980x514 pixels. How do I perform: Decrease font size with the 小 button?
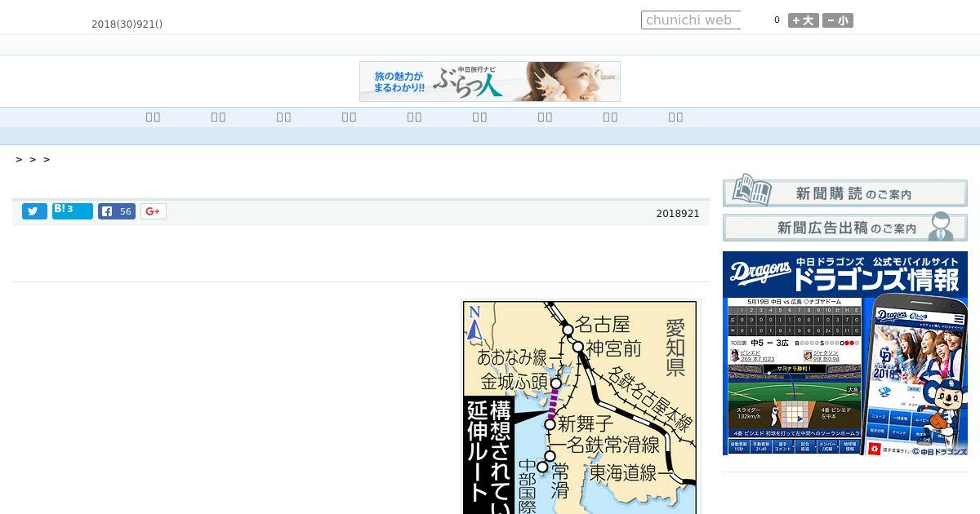click(x=838, y=20)
